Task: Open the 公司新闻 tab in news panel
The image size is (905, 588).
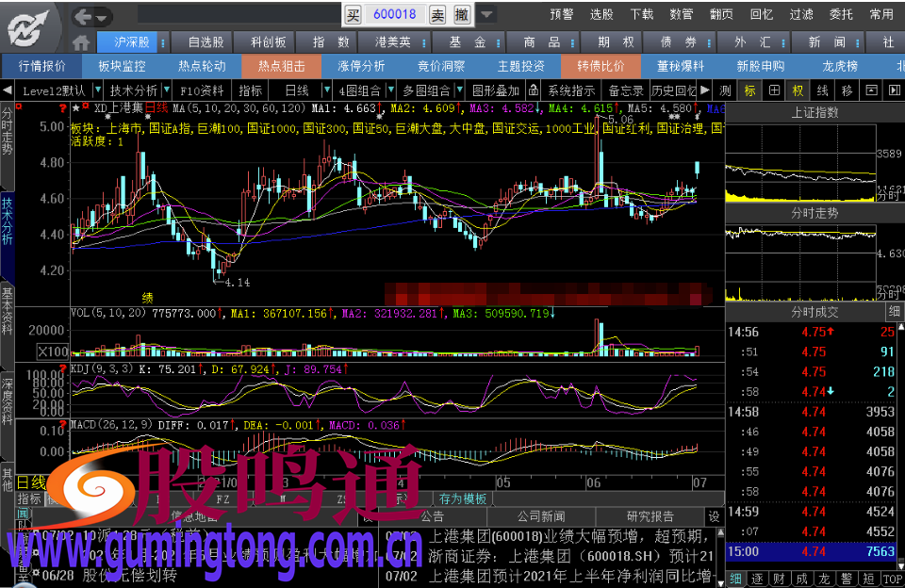Action: click(x=541, y=515)
